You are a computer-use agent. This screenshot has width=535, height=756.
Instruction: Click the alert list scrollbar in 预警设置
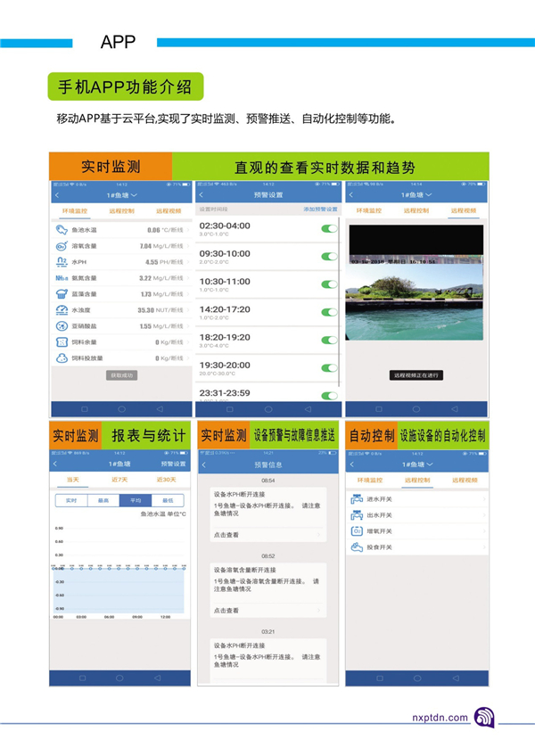coord(339,301)
